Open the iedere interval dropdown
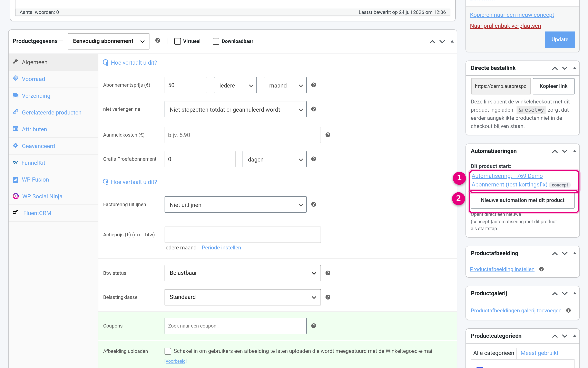588x368 pixels. click(x=235, y=85)
